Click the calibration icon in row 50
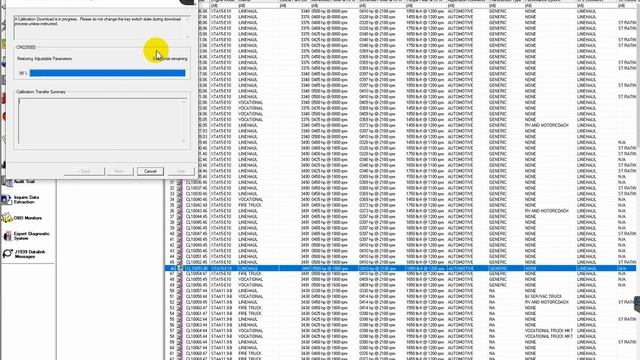Screen dimensions: 640x360 coord(180,291)
